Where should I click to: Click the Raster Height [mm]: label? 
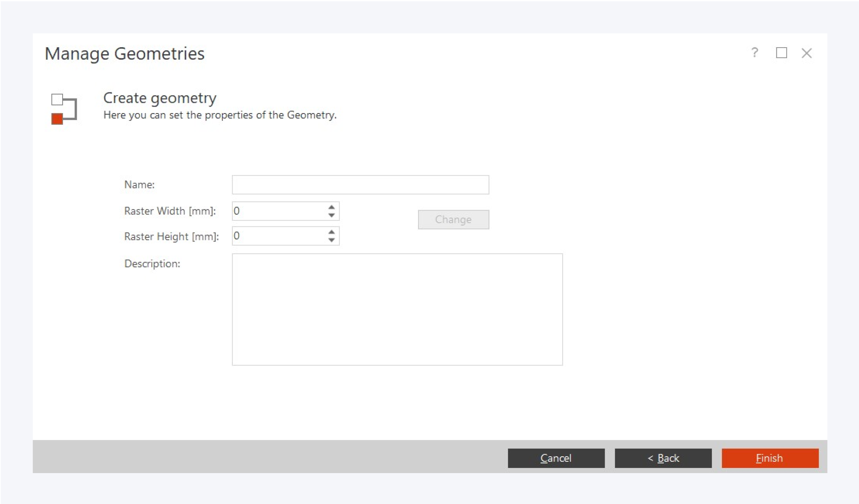(x=171, y=236)
